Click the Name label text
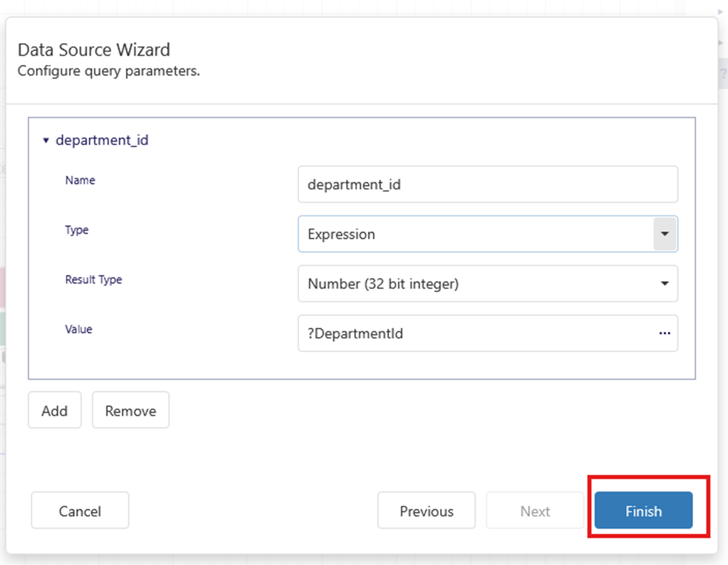This screenshot has width=728, height=565. (80, 180)
